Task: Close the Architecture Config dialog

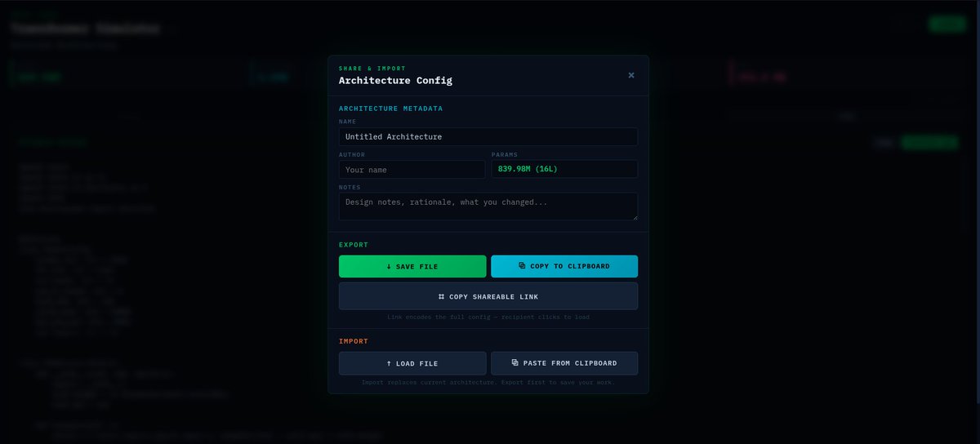Action: pyautogui.click(x=631, y=75)
